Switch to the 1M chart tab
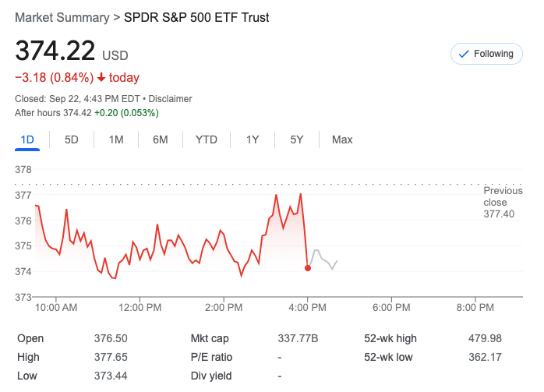This screenshot has height=392, width=544. [x=116, y=139]
